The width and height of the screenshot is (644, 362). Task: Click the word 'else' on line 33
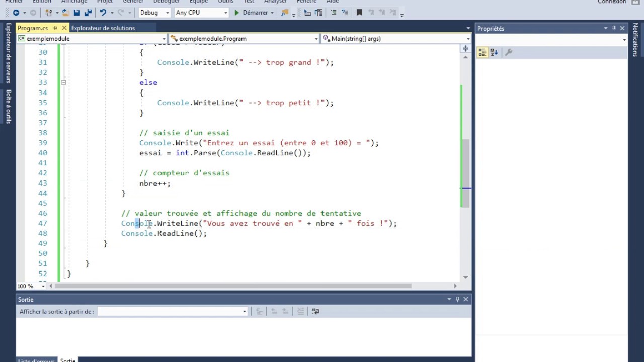click(x=148, y=82)
